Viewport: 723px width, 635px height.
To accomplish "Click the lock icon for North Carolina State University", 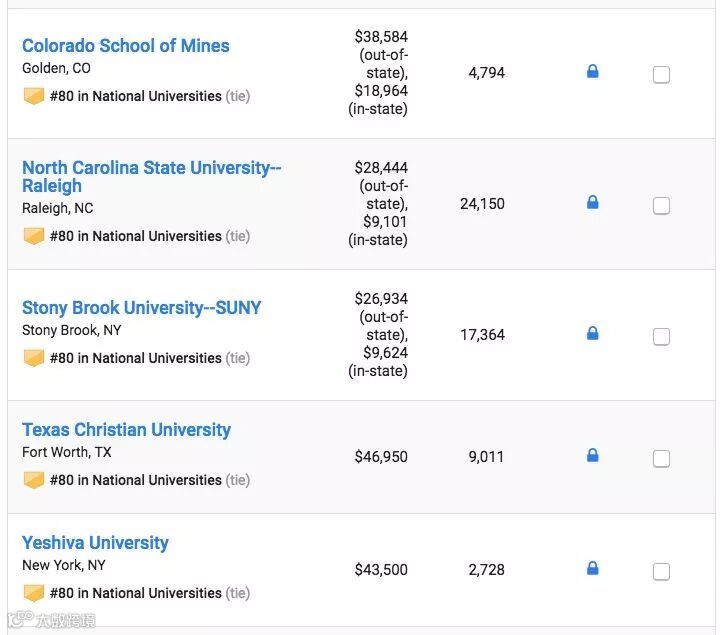I will (592, 203).
